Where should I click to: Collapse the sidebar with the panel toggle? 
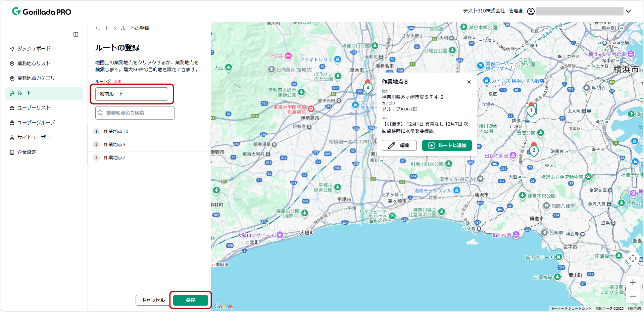(x=76, y=34)
